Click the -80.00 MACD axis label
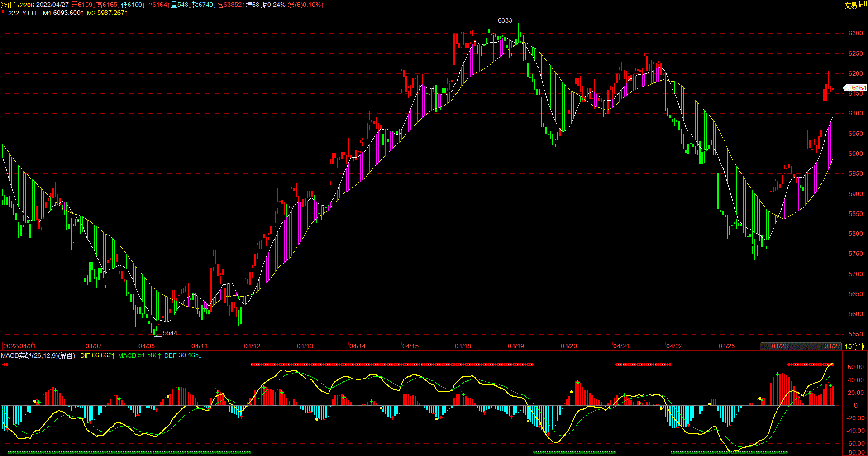This screenshot has width=868, height=456. coord(854,452)
